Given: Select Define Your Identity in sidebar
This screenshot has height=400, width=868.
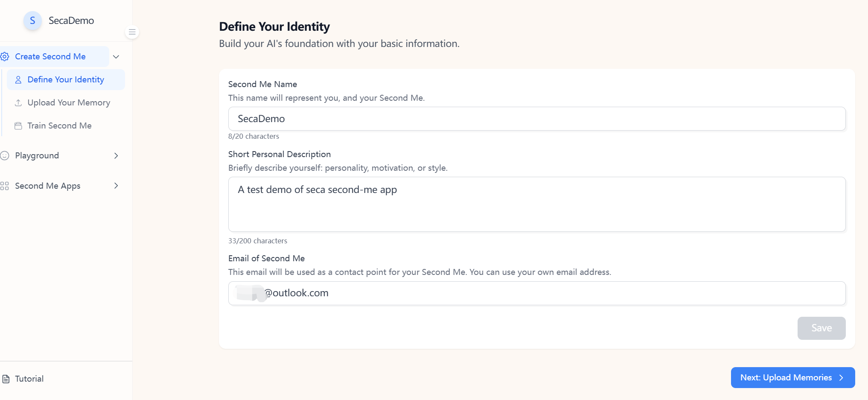Looking at the screenshot, I should click(66, 80).
